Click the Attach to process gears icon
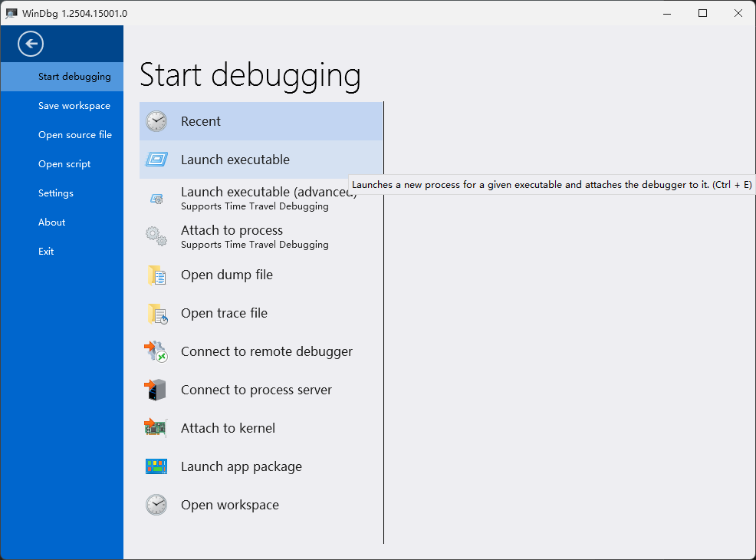This screenshot has height=560, width=756. tap(156, 236)
